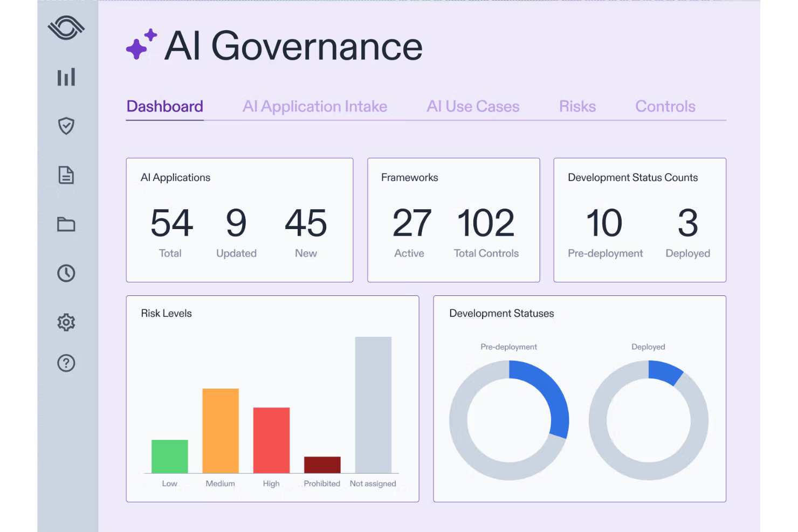798x532 pixels.
Task: Click the 102 Total Controls value
Action: (x=486, y=223)
